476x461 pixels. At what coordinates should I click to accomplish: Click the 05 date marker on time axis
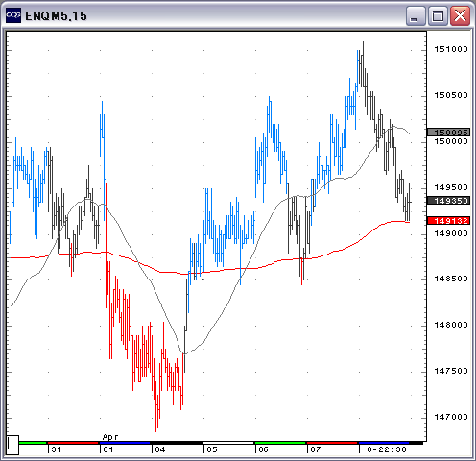point(212,449)
